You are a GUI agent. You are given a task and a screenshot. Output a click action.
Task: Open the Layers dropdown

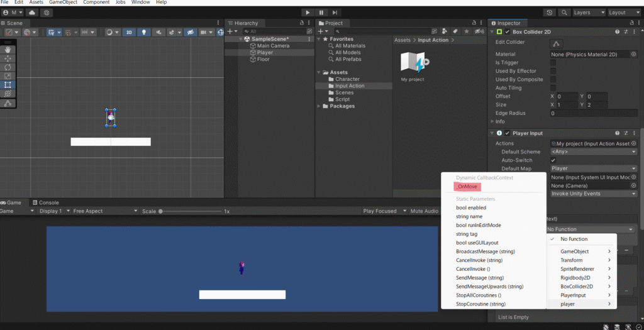[588, 13]
